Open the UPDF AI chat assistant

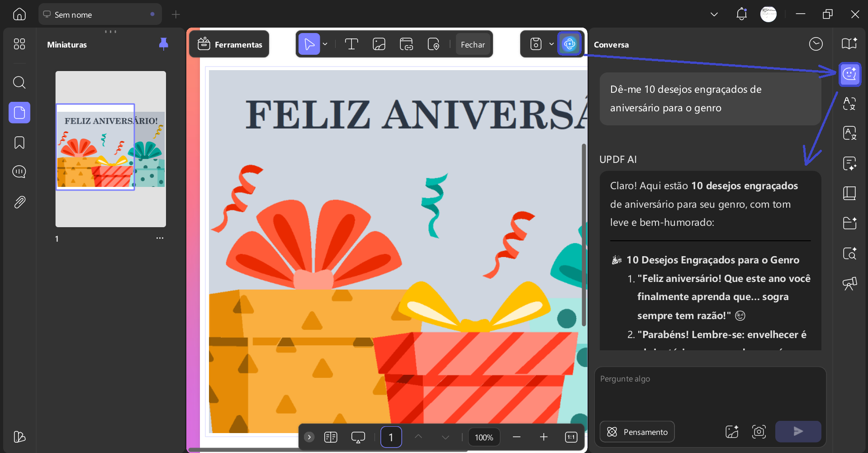coord(850,74)
